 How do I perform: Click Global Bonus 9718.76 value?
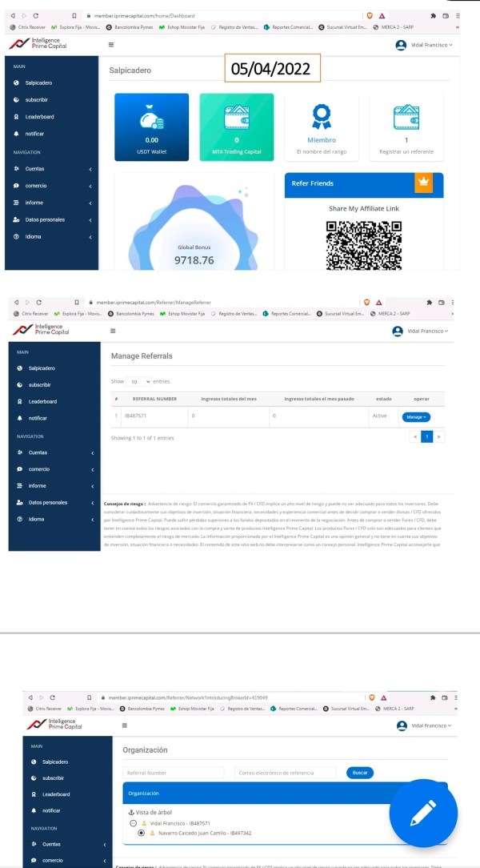[x=194, y=260]
